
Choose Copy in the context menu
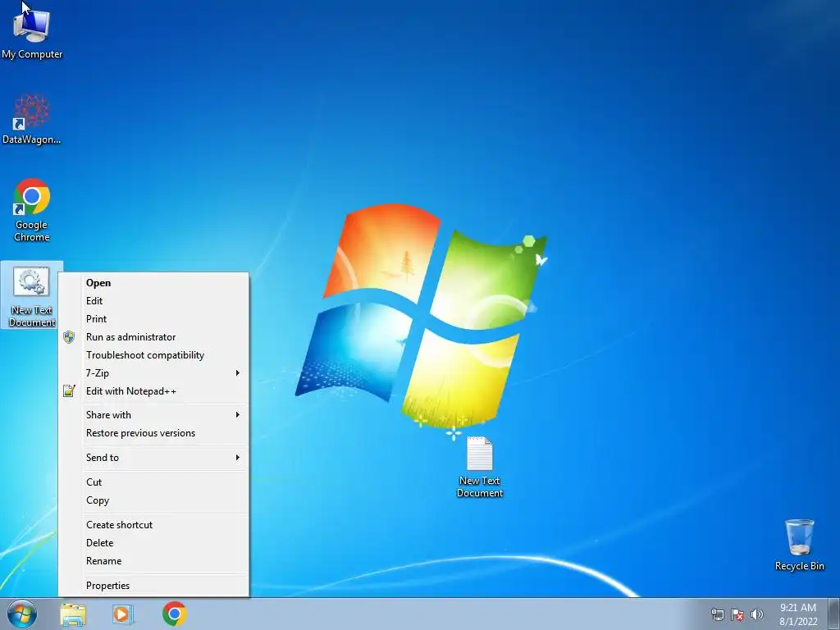(153, 500)
